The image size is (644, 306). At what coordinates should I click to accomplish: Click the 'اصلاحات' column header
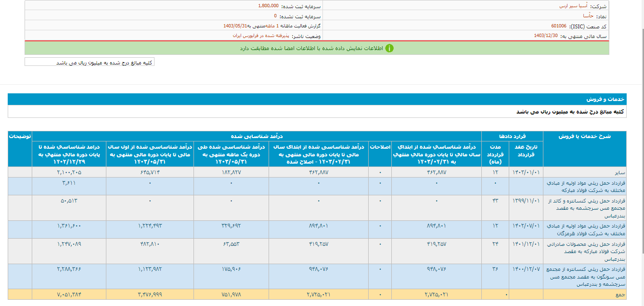click(380, 147)
